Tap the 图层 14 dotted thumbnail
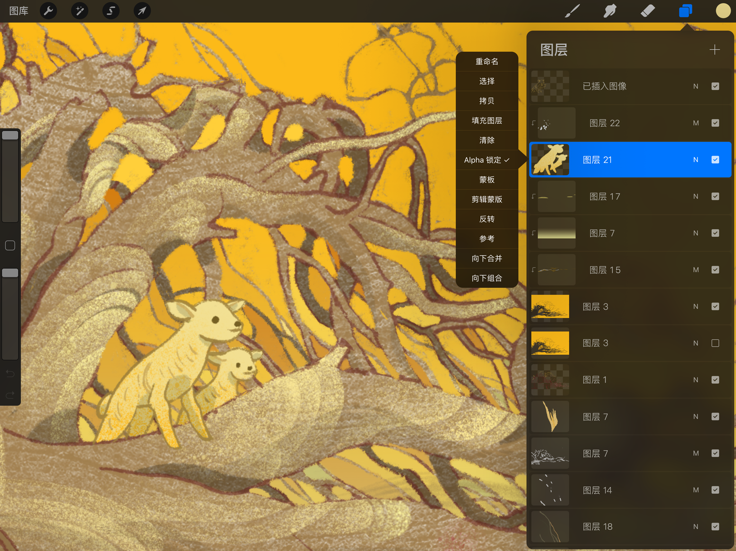The width and height of the screenshot is (736, 551). tap(550, 490)
